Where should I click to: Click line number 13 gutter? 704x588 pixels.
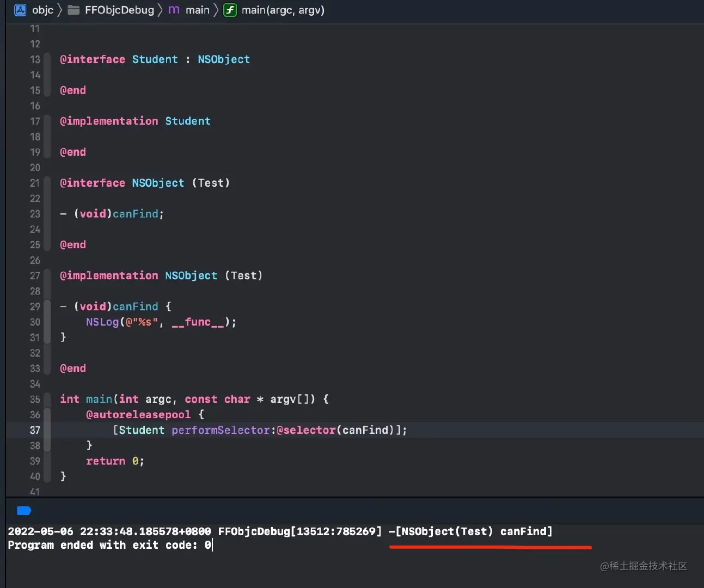point(35,59)
